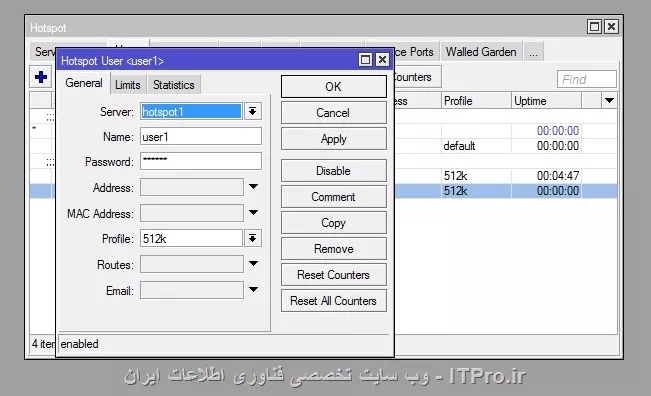Close the Hotspot User dialog

click(x=382, y=60)
